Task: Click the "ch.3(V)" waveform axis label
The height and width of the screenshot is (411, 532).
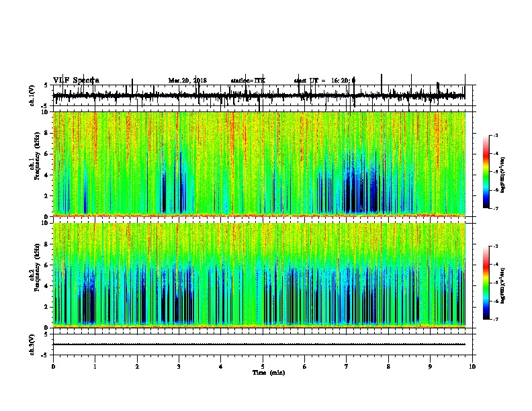Action: 32,345
